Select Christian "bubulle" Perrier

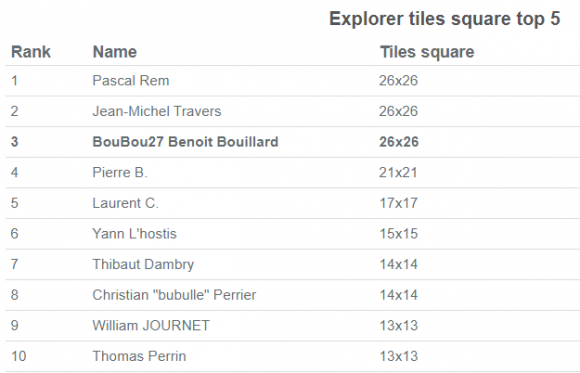[174, 295]
